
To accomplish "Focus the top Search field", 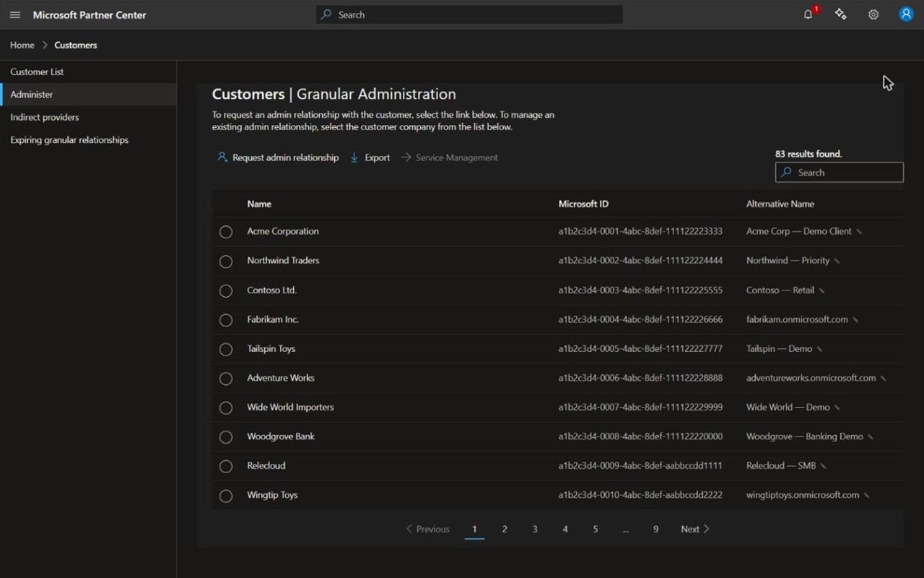I will 469,14.
